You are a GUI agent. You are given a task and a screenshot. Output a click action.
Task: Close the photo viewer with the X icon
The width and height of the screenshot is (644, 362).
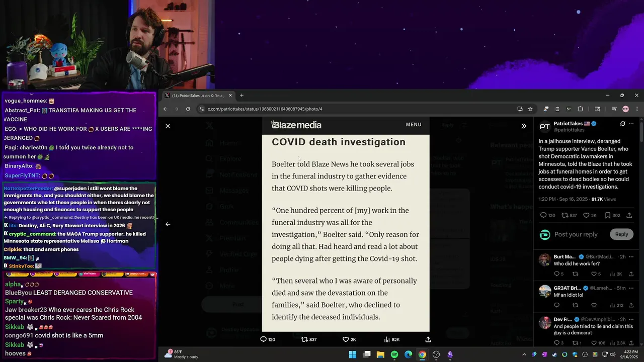point(168,126)
